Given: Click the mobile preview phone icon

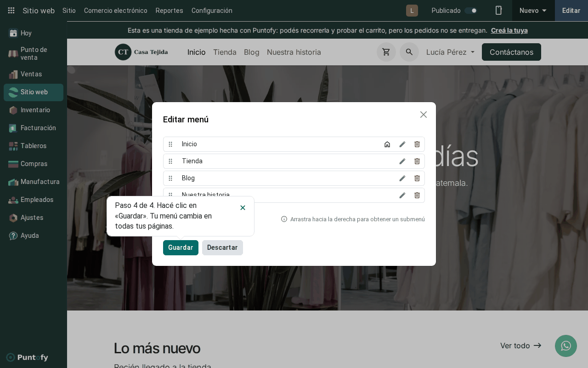Looking at the screenshot, I should 498,11.
